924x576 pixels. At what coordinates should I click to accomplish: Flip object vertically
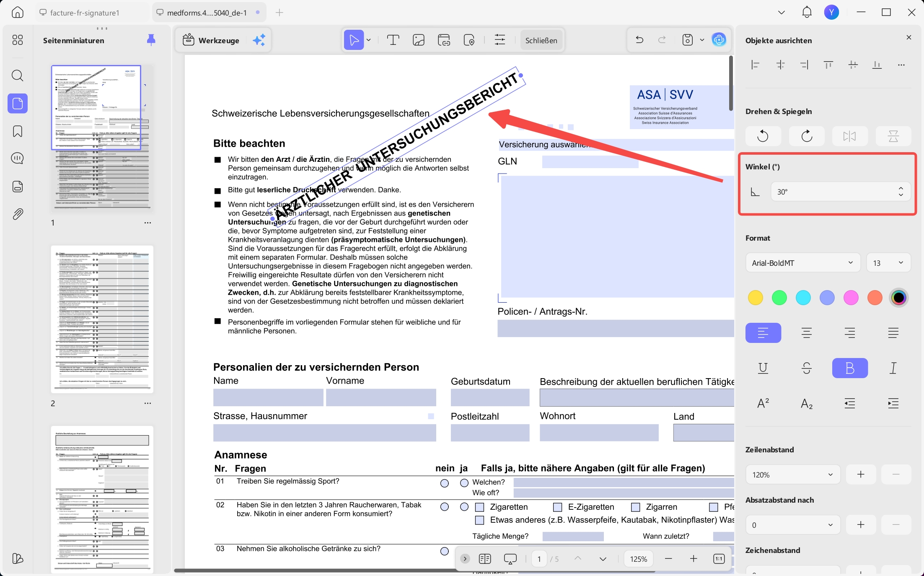tap(893, 136)
